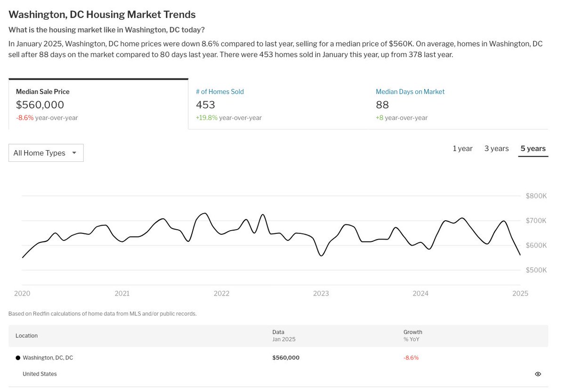Click the Location column header
Screen dimensions: 565x392
tap(26, 336)
